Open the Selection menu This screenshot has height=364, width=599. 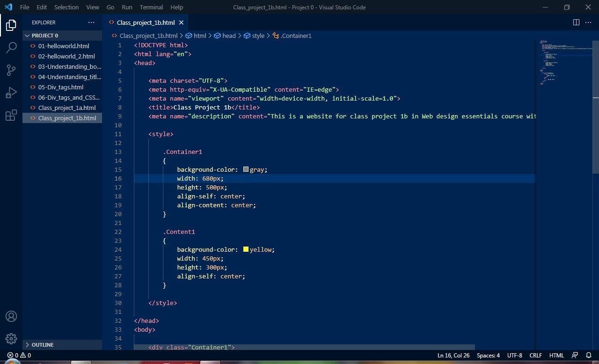(x=66, y=7)
